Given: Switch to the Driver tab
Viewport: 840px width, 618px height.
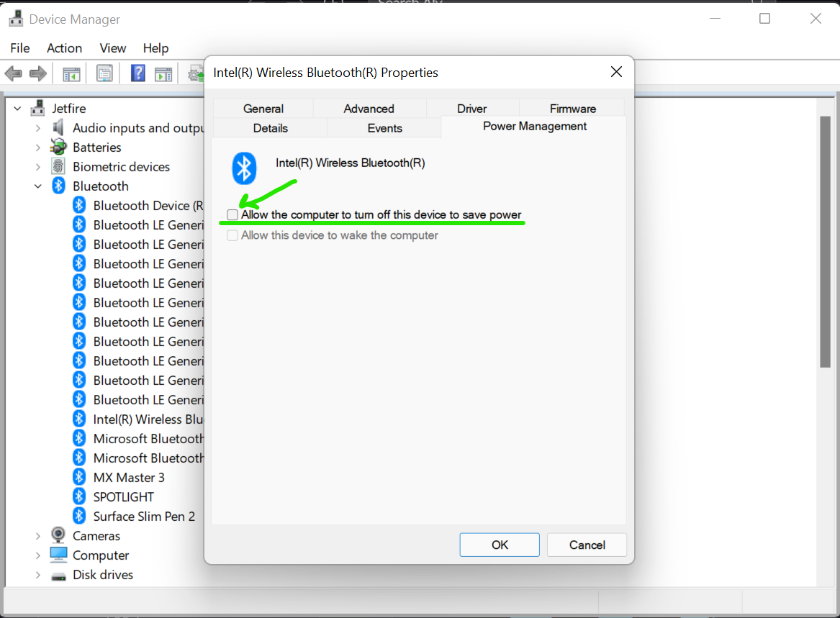Looking at the screenshot, I should pos(472,109).
